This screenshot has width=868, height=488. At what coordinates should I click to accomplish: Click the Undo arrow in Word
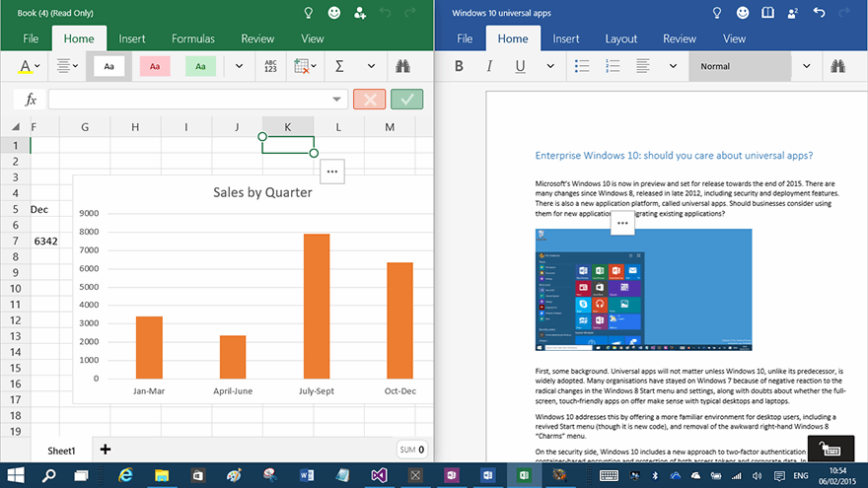[x=819, y=14]
